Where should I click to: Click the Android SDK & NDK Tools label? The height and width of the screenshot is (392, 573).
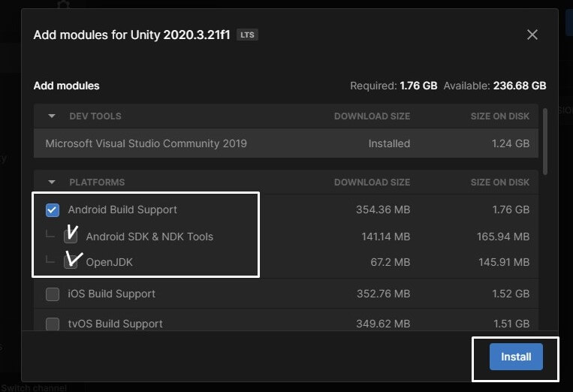tap(149, 237)
